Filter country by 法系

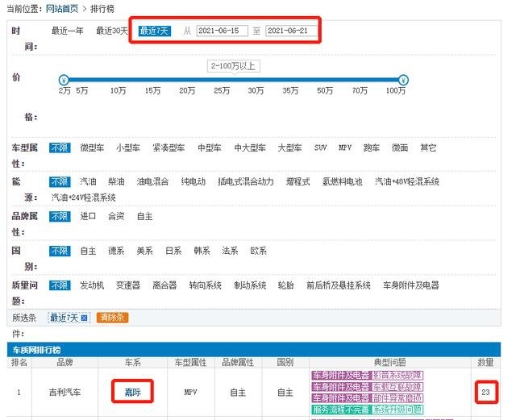[x=230, y=252]
